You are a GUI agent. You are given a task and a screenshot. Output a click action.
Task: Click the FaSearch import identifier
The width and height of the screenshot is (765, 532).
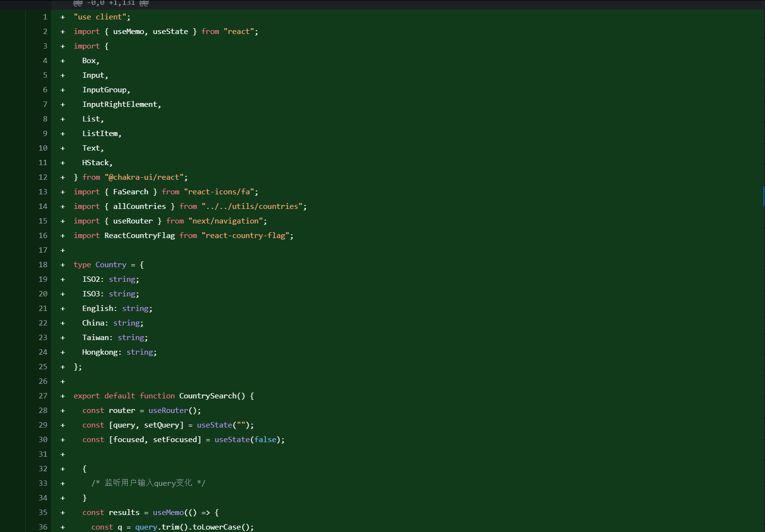pos(131,192)
